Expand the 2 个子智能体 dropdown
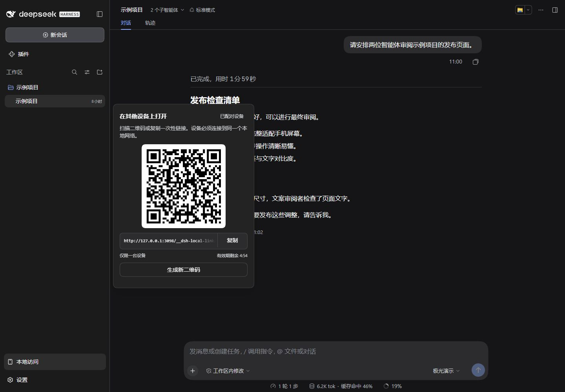The image size is (565, 392). (x=167, y=10)
